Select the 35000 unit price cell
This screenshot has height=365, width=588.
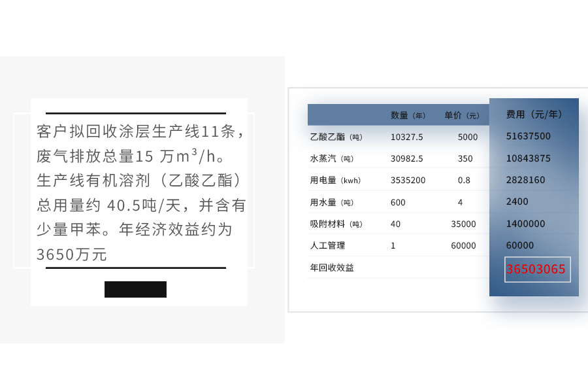click(463, 224)
